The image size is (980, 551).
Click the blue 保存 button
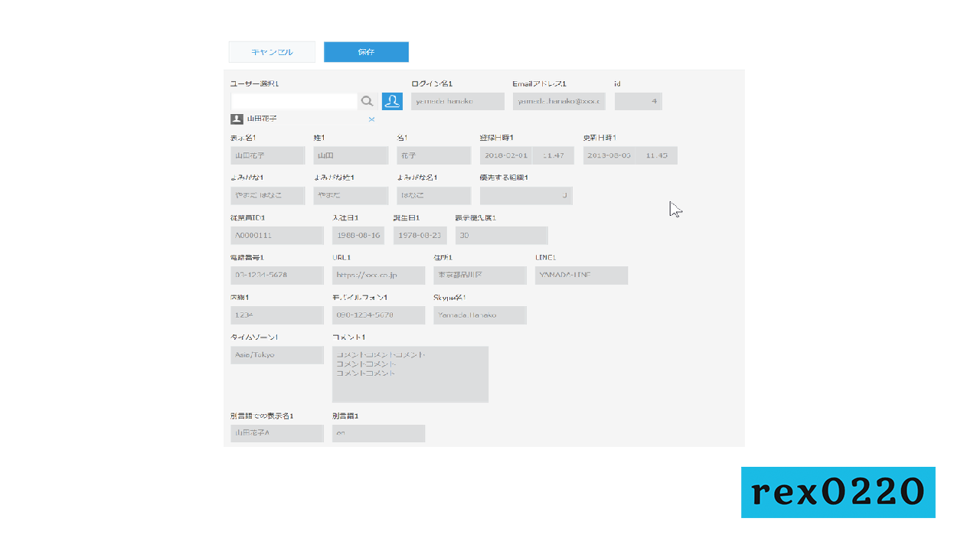pos(366,52)
